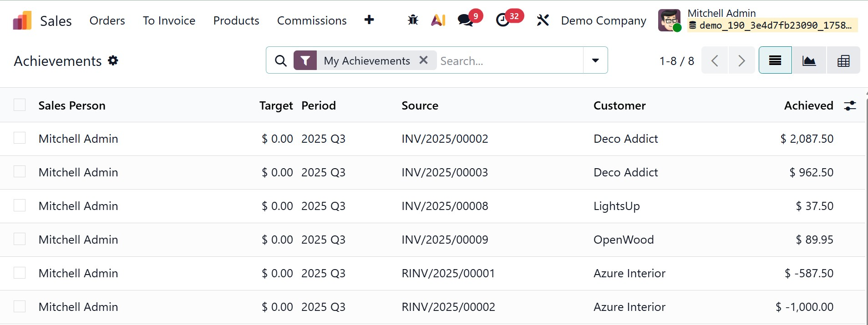The image size is (868, 325).
Task: Toggle the select-all header checkbox
Action: (20, 105)
